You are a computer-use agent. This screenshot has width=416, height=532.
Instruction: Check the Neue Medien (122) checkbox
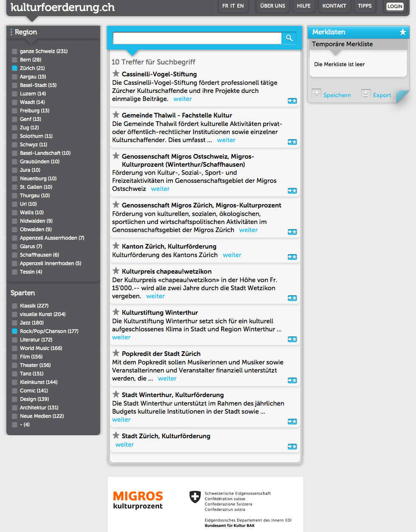15,416
